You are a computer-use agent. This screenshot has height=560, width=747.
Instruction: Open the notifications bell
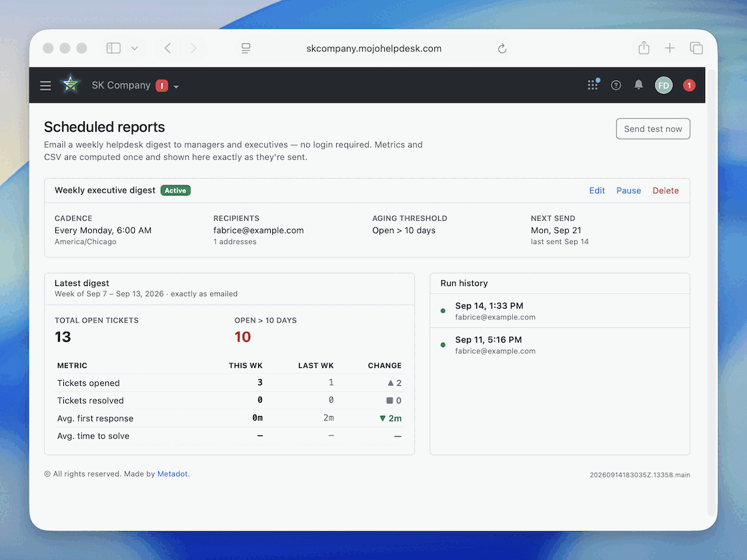click(638, 85)
